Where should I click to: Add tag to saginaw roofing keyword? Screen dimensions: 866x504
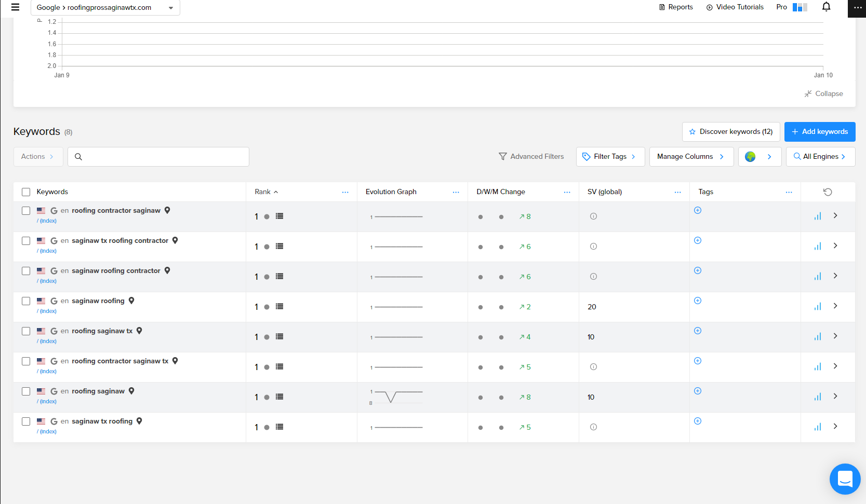click(698, 301)
